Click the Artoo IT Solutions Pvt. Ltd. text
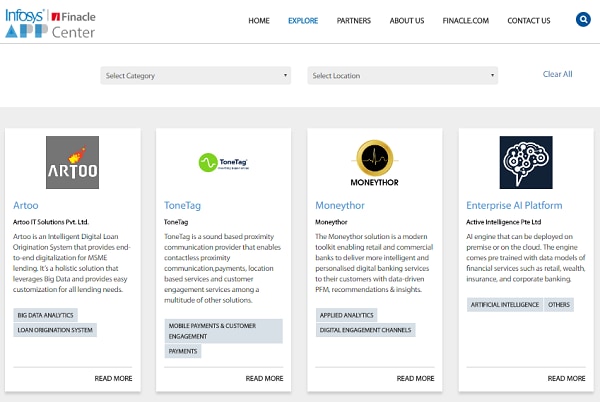Screen dimensions: 600x402 click(x=51, y=222)
